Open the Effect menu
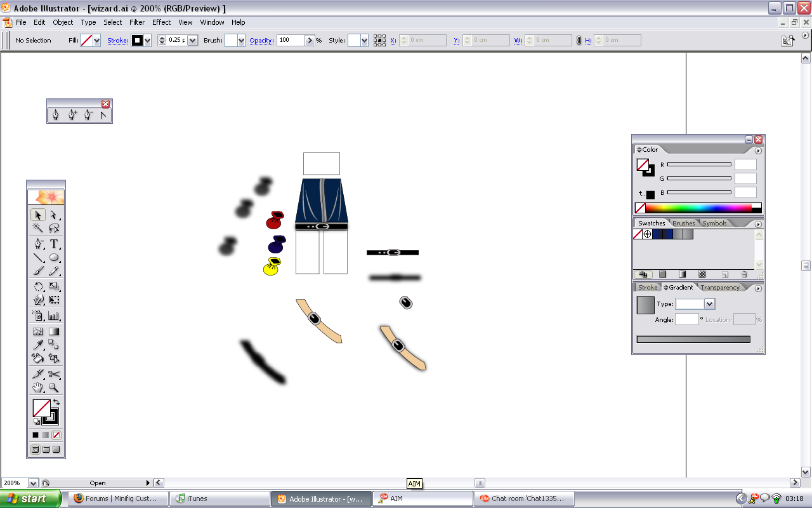Screen dimensions: 812x508 click(162, 22)
